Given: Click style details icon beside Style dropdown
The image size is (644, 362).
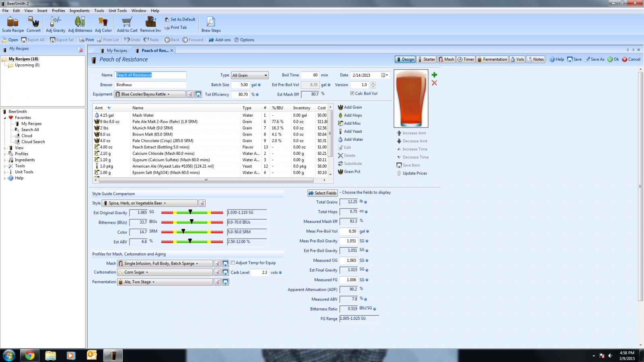Looking at the screenshot, I should [x=202, y=203].
